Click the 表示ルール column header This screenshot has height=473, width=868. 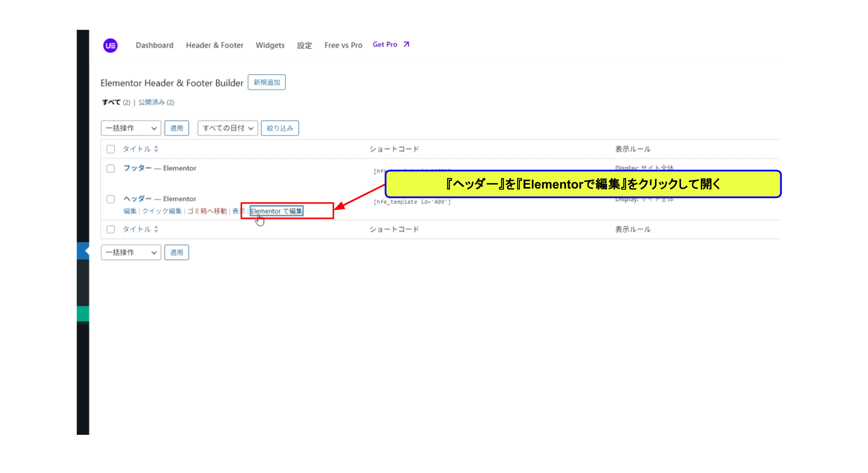[633, 149]
